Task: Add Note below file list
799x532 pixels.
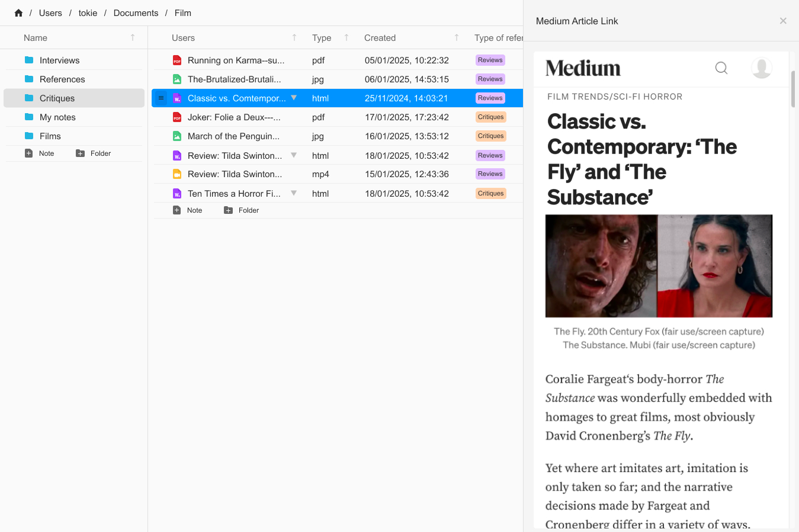Action: tap(188, 210)
